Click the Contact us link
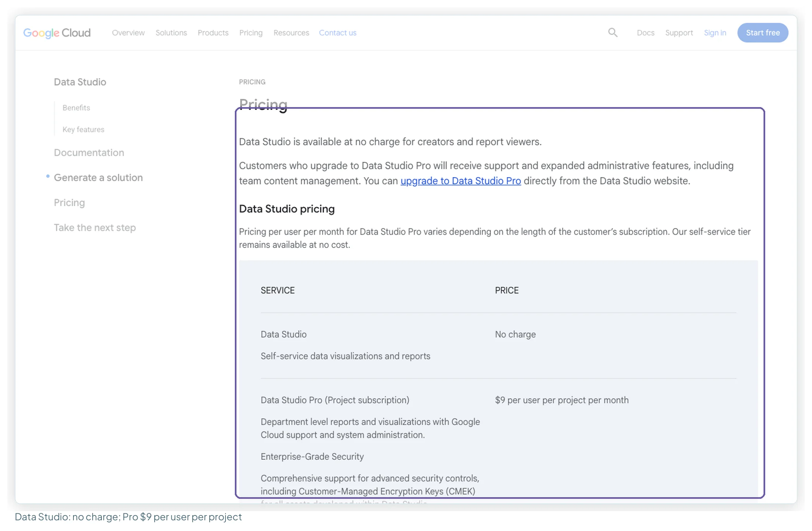The width and height of the screenshot is (812, 531). (x=338, y=32)
